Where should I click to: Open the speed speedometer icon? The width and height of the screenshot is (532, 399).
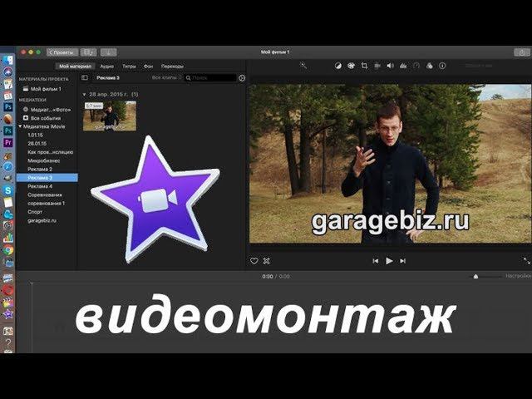416,66
